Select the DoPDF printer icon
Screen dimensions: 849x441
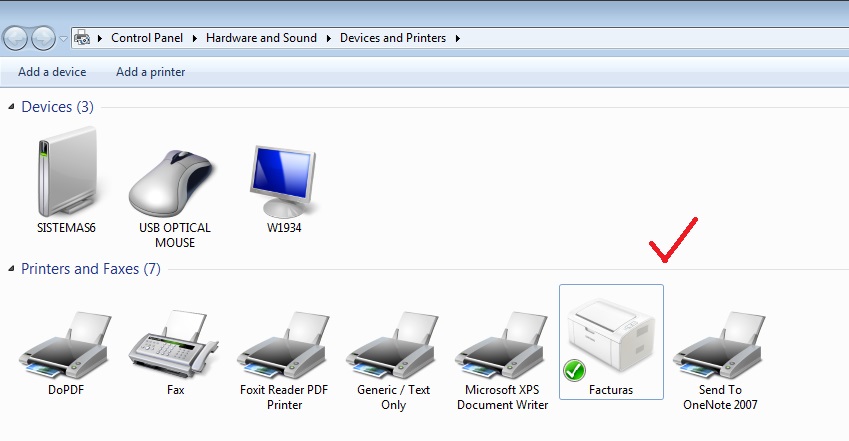click(65, 345)
